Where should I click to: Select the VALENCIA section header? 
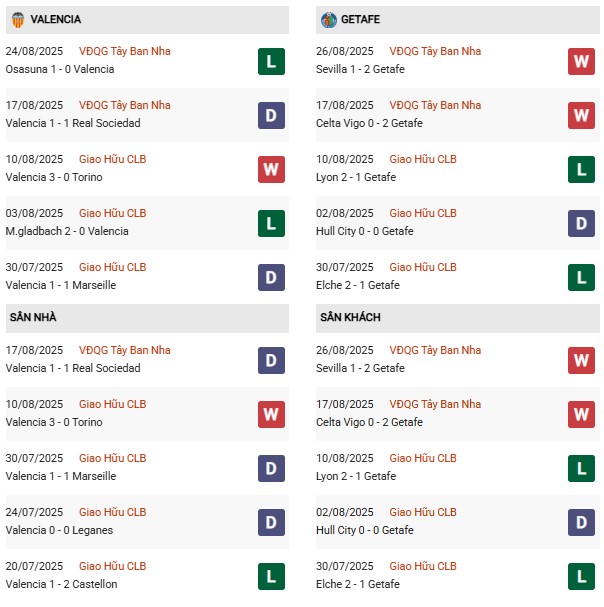[56, 20]
